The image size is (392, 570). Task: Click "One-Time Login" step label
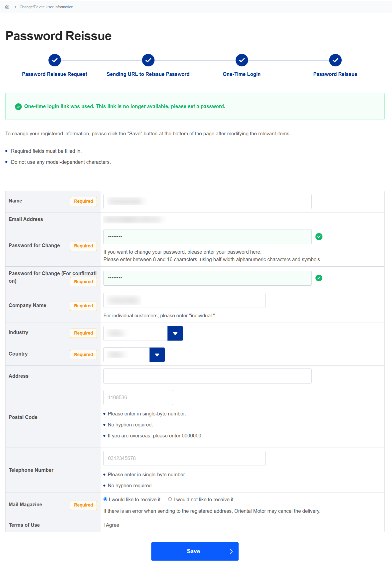[x=242, y=74]
